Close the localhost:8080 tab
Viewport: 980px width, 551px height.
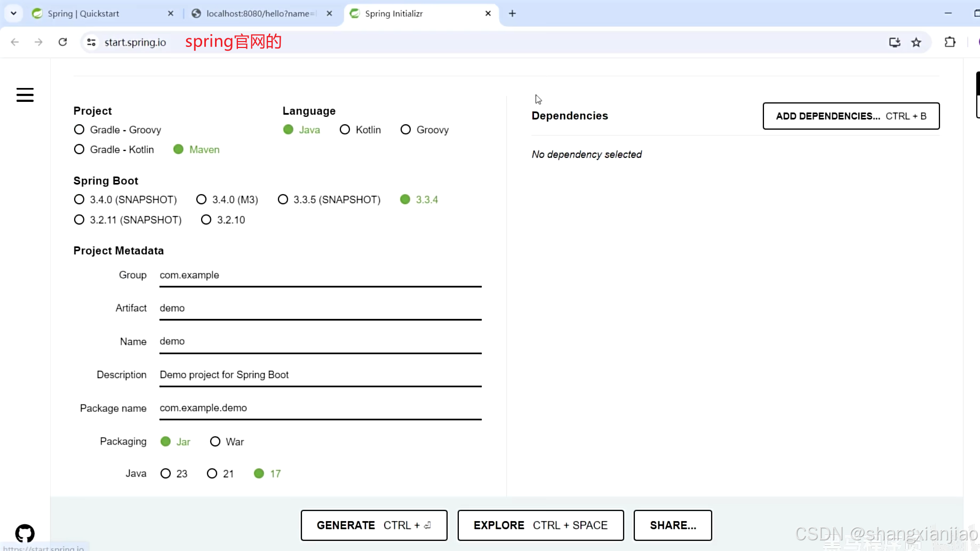[x=330, y=13]
